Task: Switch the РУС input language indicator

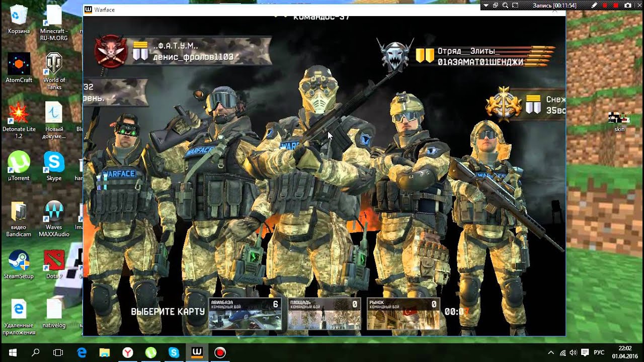Action: tap(599, 352)
